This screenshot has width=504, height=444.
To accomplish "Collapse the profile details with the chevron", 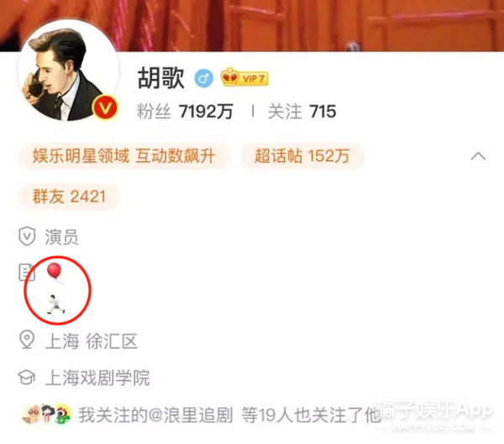I will (x=478, y=156).
